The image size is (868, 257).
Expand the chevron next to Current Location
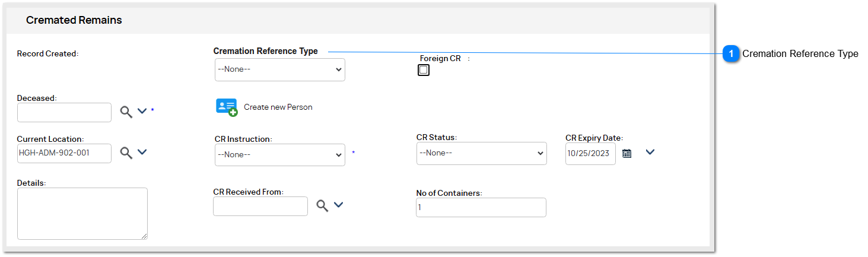(142, 152)
